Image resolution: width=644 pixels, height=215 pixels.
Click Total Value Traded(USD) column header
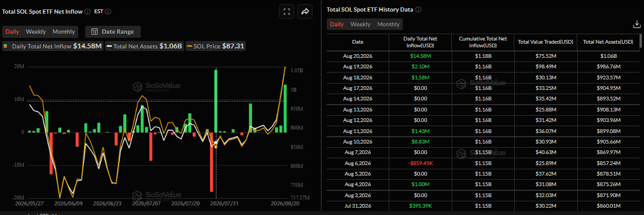coord(545,42)
